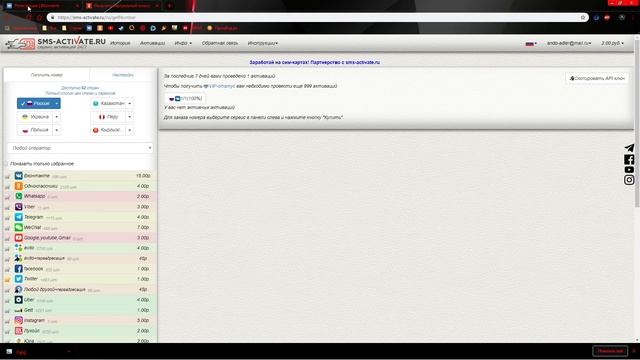640x360 pixels.
Task: Toggle the favorite marker for facebook
Action: 7,269
